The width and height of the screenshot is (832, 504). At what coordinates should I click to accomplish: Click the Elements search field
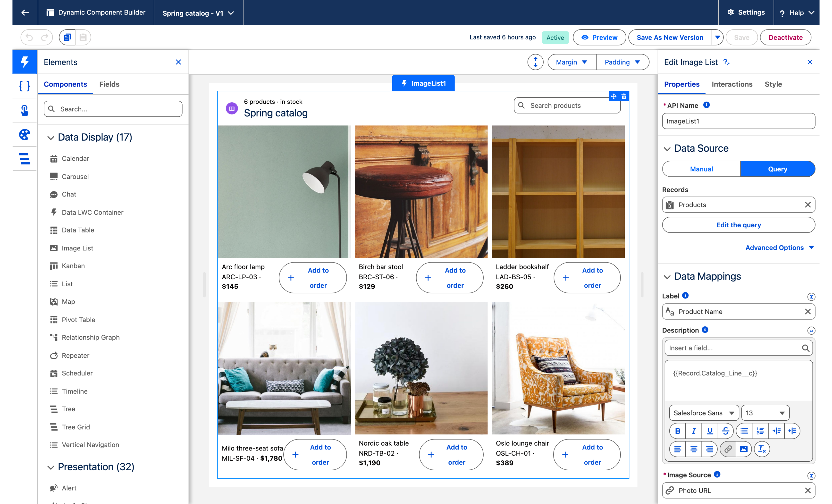[x=113, y=109]
